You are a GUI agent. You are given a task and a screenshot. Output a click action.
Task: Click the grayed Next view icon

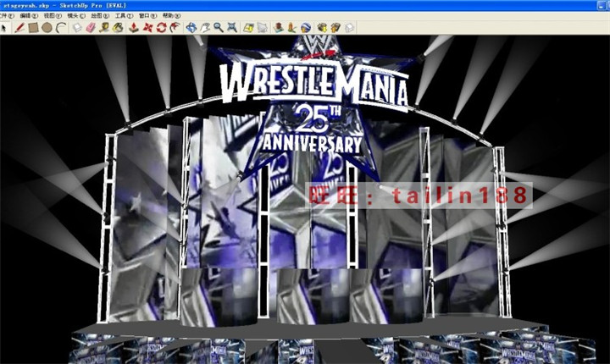[x=262, y=28]
